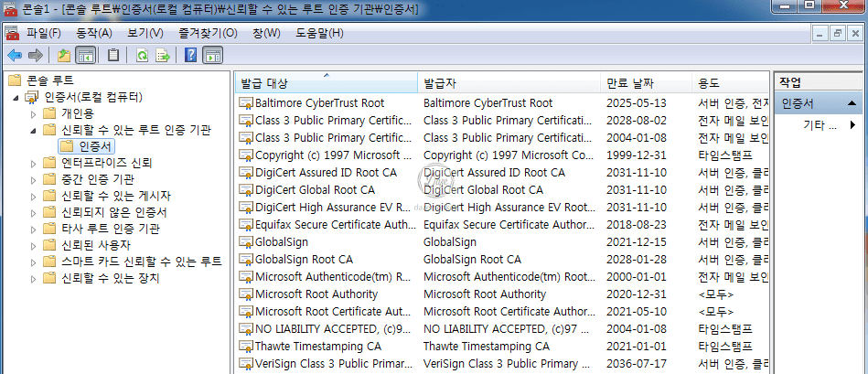Expand the 중간 인증 기관 folder arrow

33,179
